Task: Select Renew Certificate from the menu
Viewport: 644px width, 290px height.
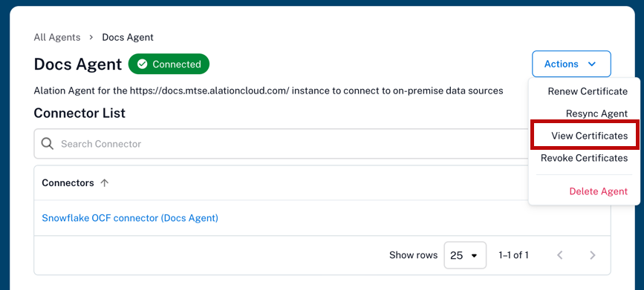Action: coord(588,91)
